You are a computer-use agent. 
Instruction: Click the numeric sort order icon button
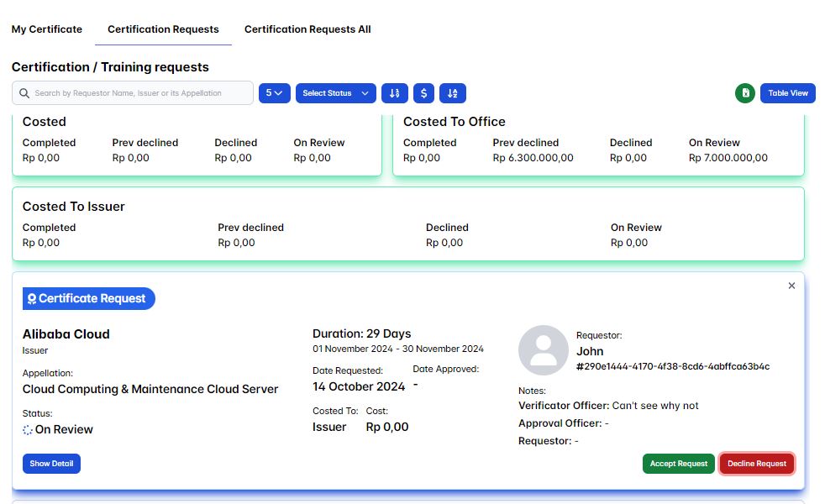pyautogui.click(x=394, y=93)
